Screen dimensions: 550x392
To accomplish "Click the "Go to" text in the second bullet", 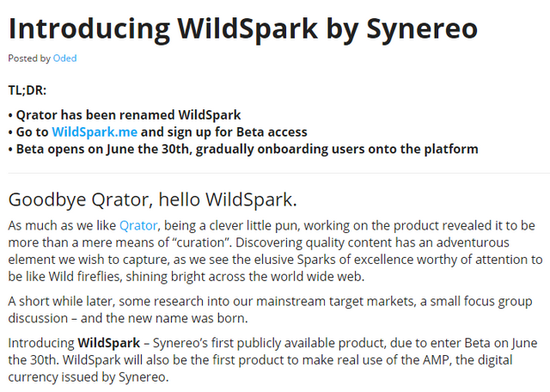I will click(x=33, y=132).
